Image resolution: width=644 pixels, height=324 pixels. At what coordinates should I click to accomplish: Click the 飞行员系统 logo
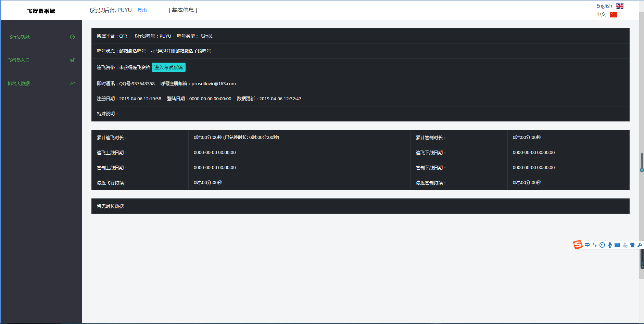tap(41, 11)
